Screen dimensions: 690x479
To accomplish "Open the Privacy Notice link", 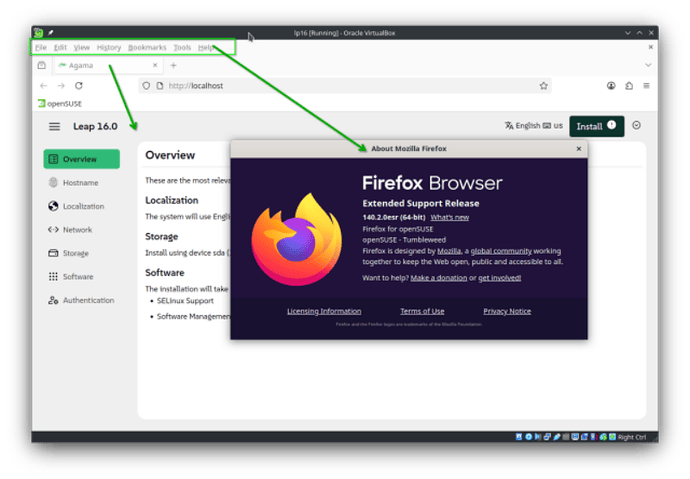I will coord(507,311).
